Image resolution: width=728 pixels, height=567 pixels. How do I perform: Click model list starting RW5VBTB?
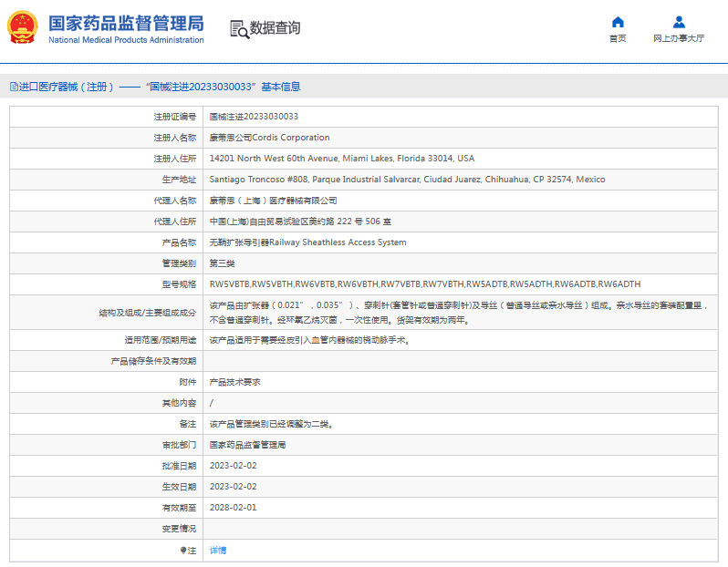[425, 284]
